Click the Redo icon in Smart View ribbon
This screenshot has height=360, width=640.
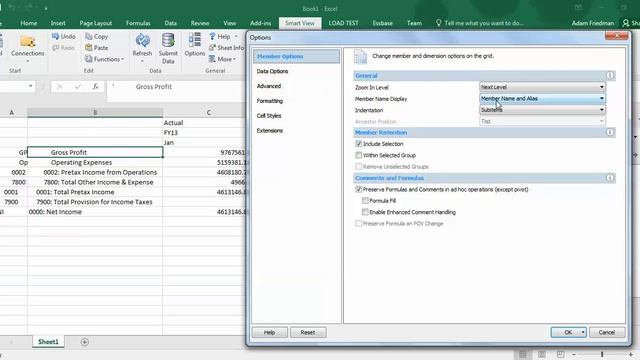pos(56,48)
